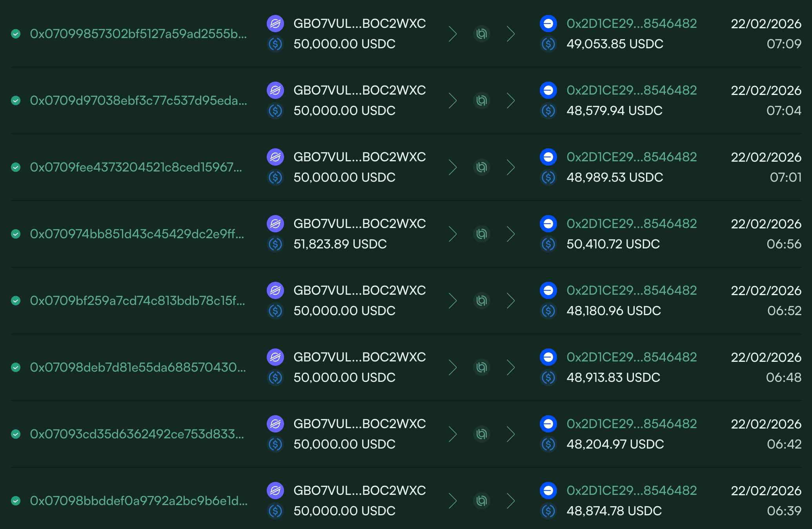Screen dimensions: 812x529
Task: Click the bridge icon for the 06:42 transaction
Action: point(482,434)
